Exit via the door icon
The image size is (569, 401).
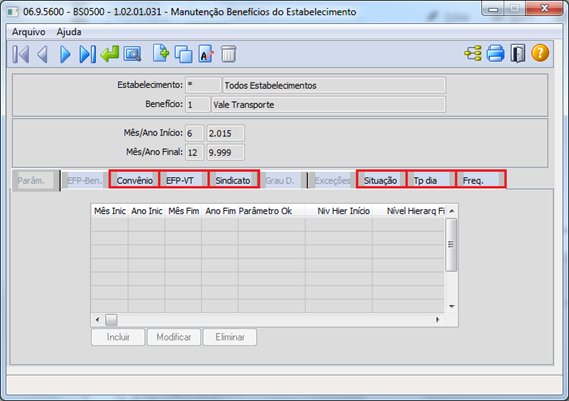[x=518, y=54]
